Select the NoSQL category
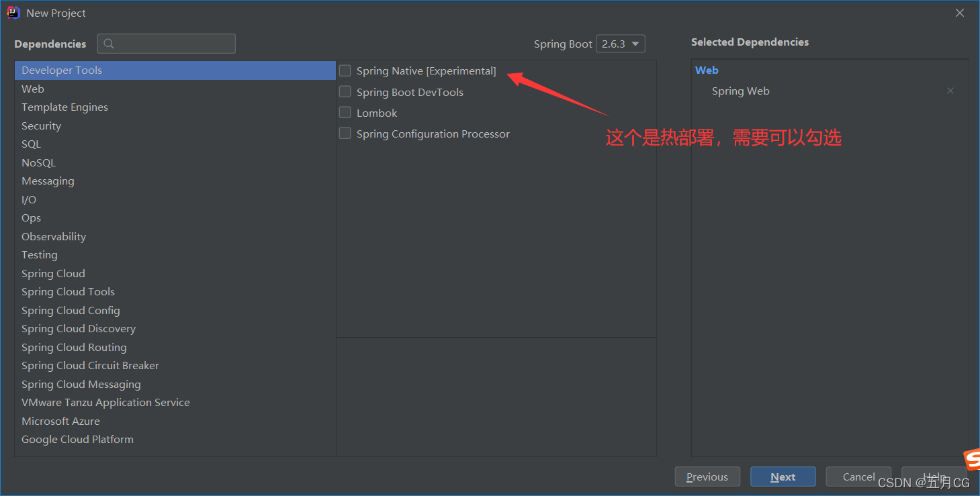Image resolution: width=980 pixels, height=496 pixels. pos(175,162)
